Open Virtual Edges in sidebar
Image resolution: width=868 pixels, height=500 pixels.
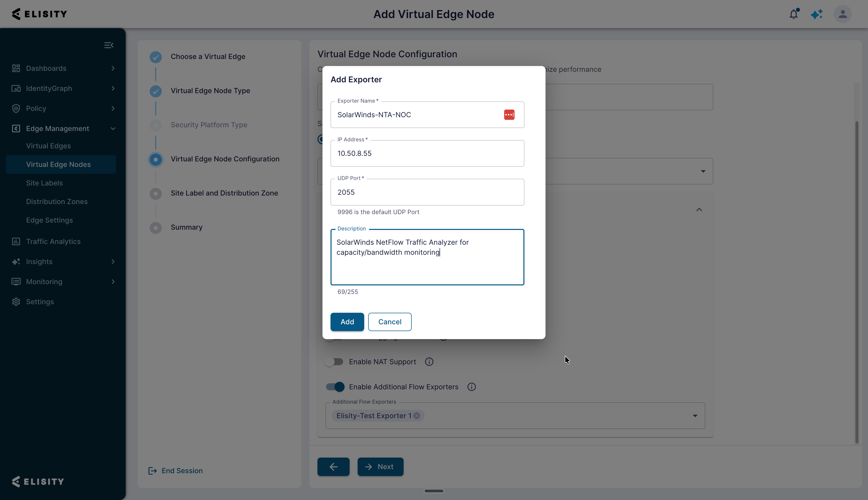(48, 146)
